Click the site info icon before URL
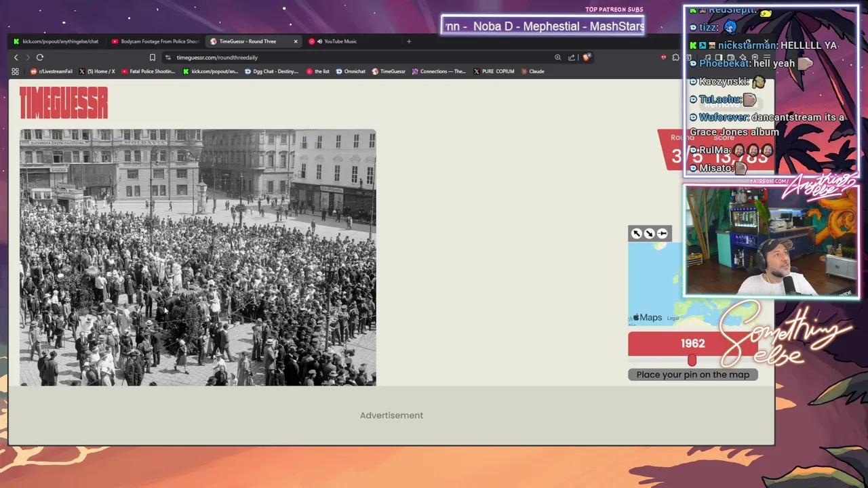The image size is (868, 488). [168, 58]
